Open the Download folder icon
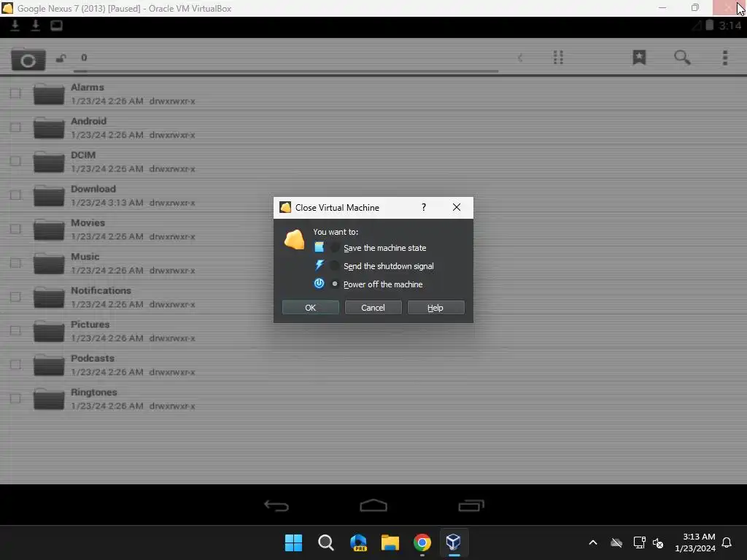747x560 pixels. [x=49, y=195]
